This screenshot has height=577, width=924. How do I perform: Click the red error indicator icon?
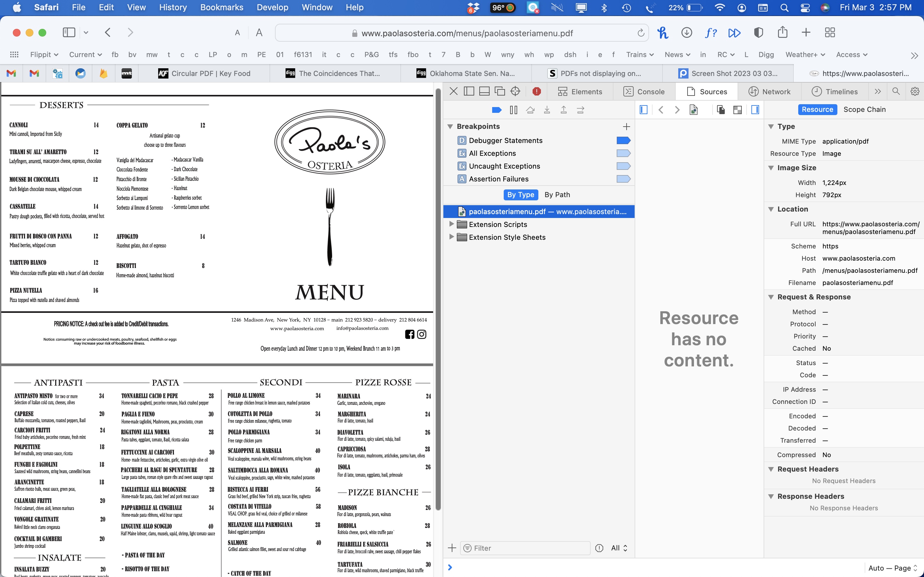point(536,91)
